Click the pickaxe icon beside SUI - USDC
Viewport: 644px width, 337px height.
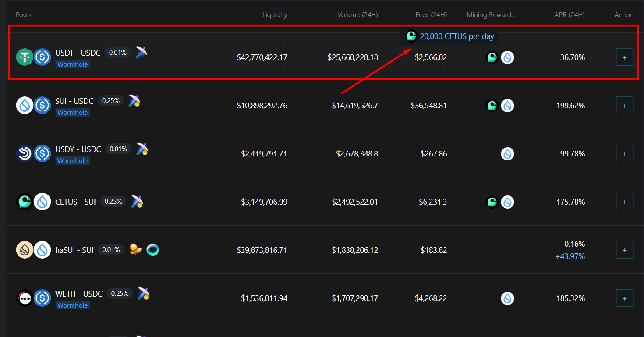pos(134,101)
